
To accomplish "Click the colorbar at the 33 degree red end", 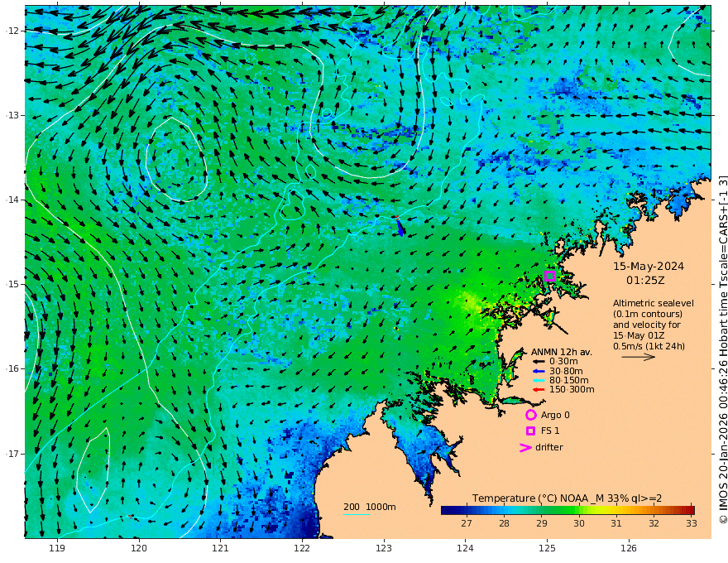I will [691, 510].
